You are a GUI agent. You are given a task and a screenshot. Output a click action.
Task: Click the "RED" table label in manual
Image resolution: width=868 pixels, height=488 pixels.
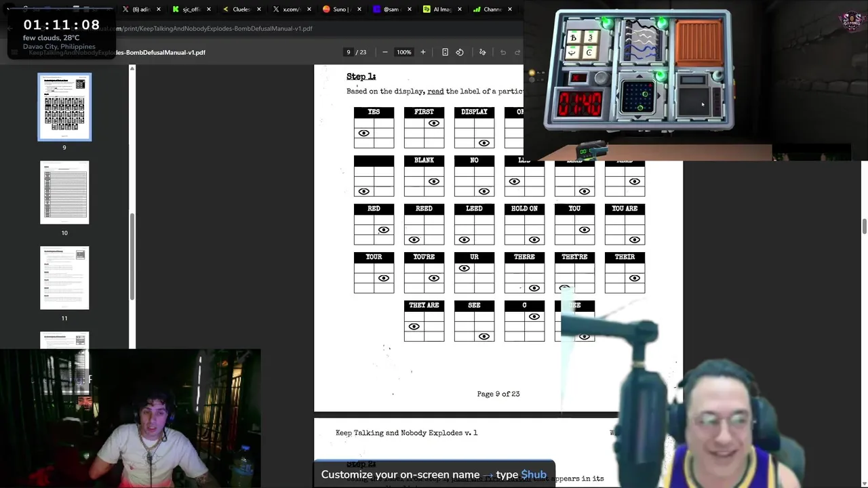click(x=374, y=209)
